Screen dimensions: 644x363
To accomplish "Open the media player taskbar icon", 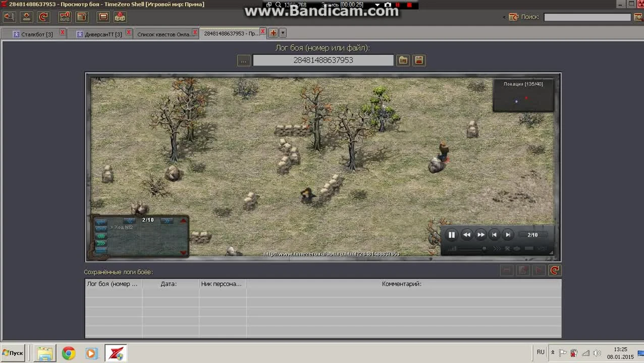I will click(91, 353).
